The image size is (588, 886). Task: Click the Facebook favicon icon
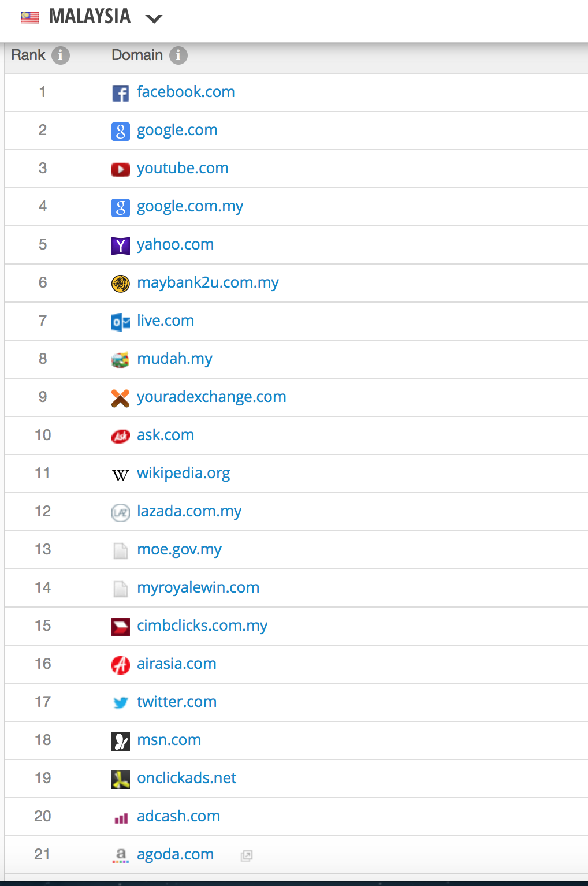pyautogui.click(x=120, y=93)
